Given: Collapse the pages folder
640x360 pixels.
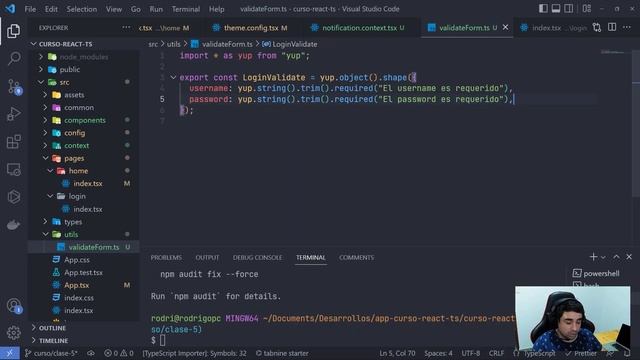Looking at the screenshot, I should [74, 158].
